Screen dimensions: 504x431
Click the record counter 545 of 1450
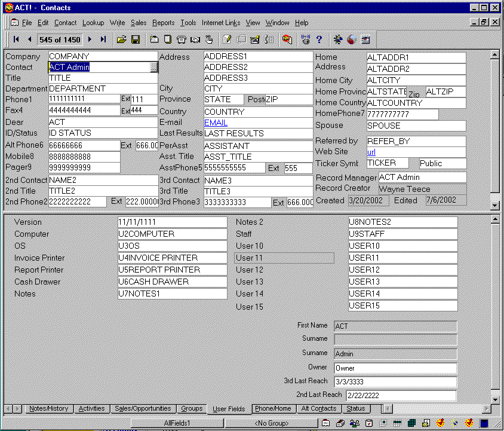click(60, 39)
